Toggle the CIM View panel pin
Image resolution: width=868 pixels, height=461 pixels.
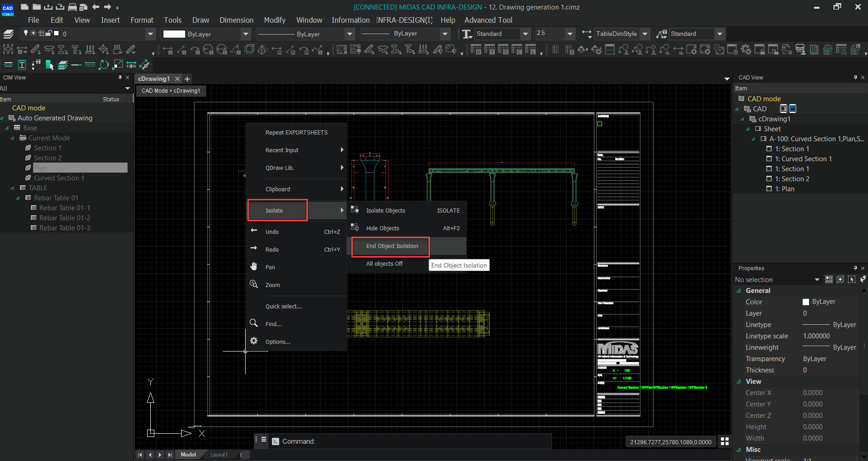pos(120,77)
